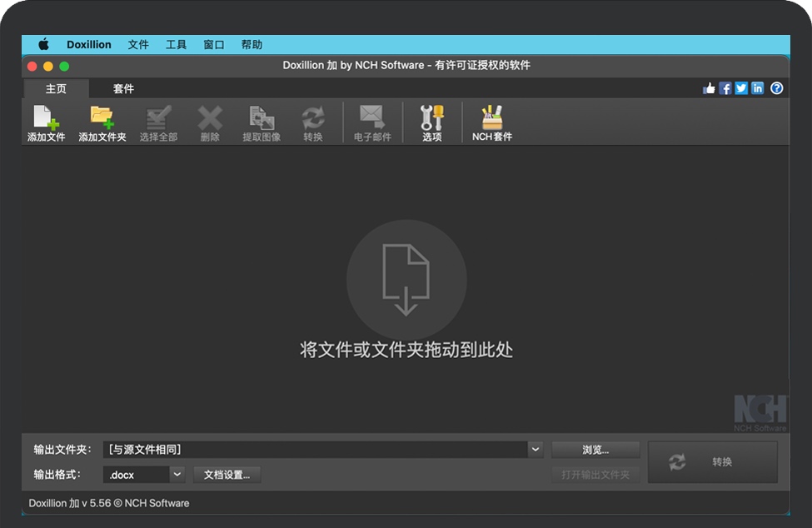Open 文档设置 dialog
The width and height of the screenshot is (812, 528).
tap(227, 473)
